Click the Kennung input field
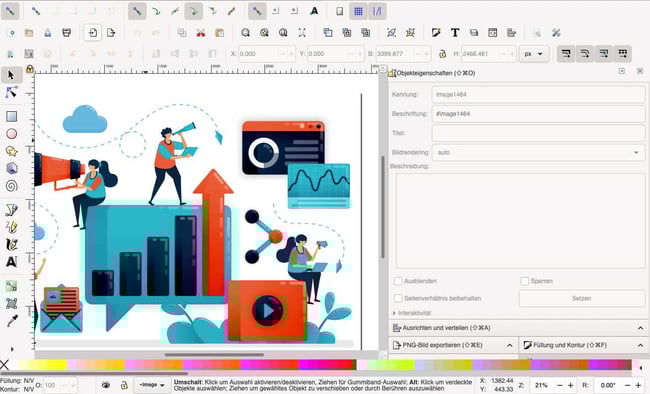650x394 pixels. click(538, 95)
